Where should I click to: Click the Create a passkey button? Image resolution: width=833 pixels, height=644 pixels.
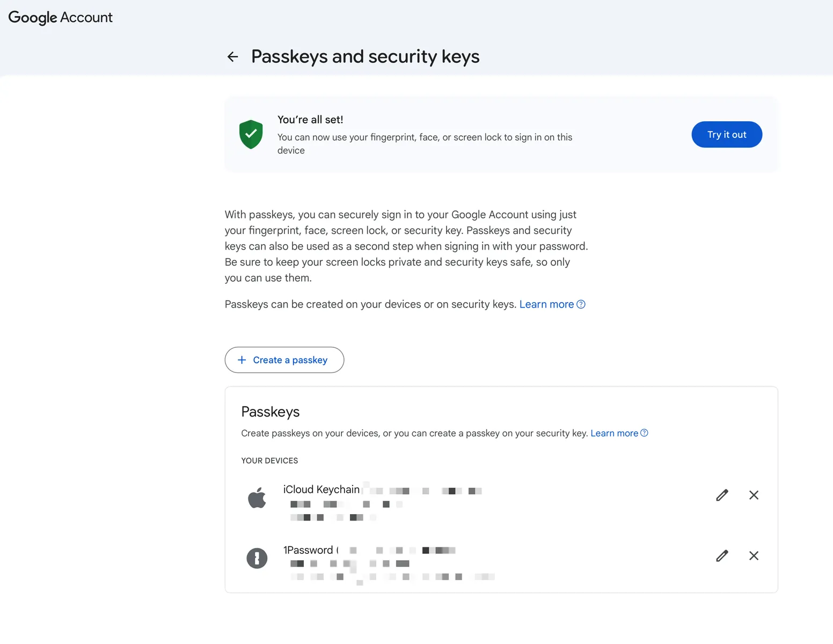pos(284,360)
